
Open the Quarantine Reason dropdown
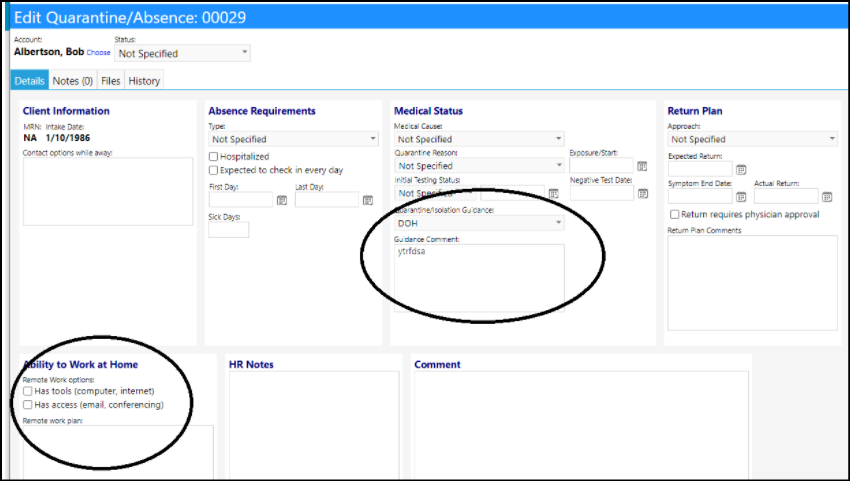tap(479, 165)
